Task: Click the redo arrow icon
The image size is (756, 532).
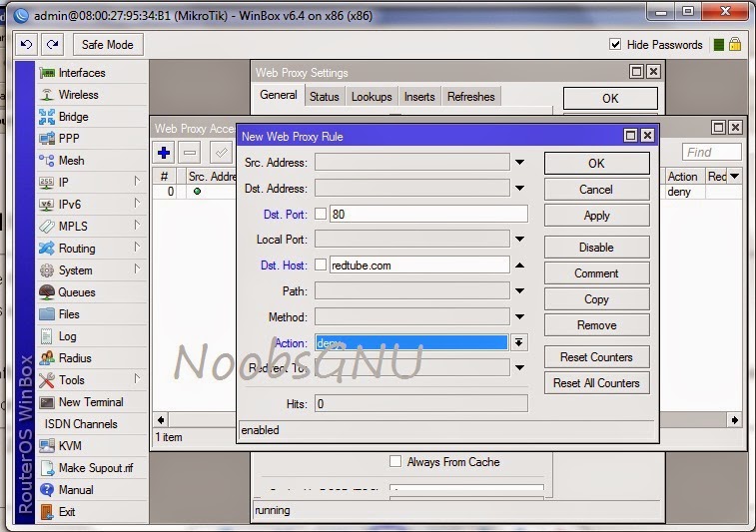Action: click(x=53, y=45)
